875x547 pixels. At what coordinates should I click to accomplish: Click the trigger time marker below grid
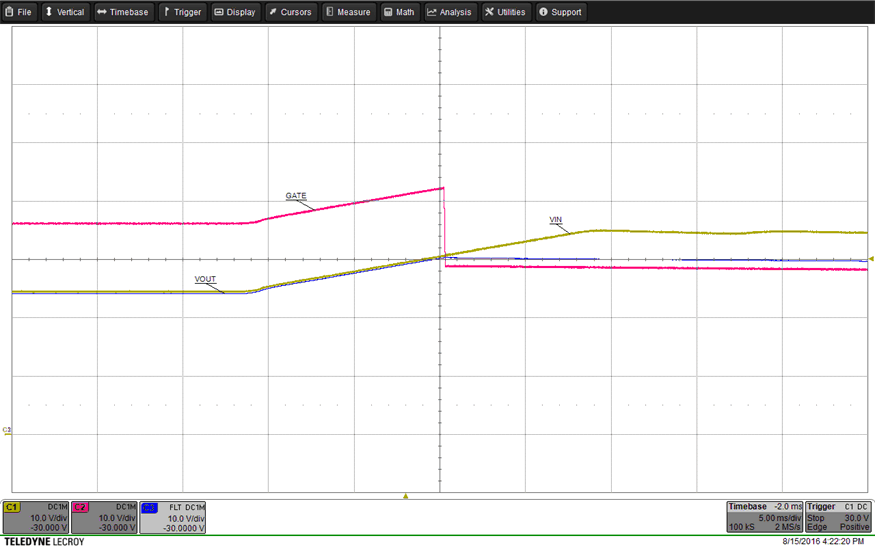[406, 496]
